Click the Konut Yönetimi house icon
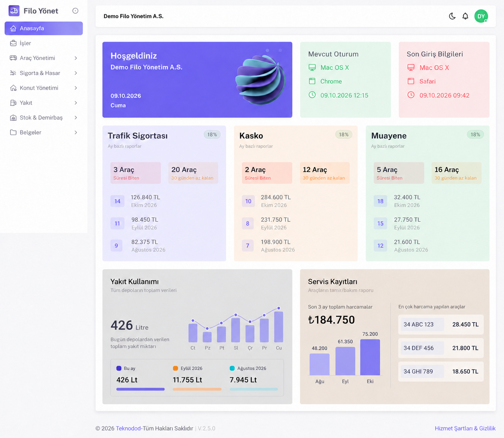Screen dimensions: 504x438 [13, 88]
